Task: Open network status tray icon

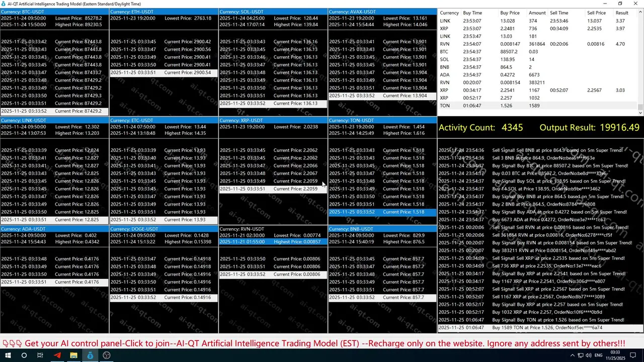Action: pos(582,355)
